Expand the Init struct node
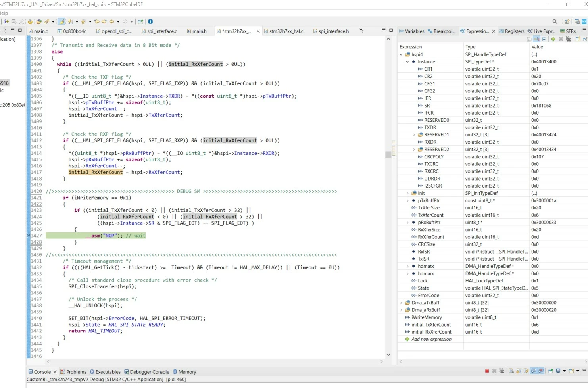Screen dimensions: 588x388 coord(407,193)
